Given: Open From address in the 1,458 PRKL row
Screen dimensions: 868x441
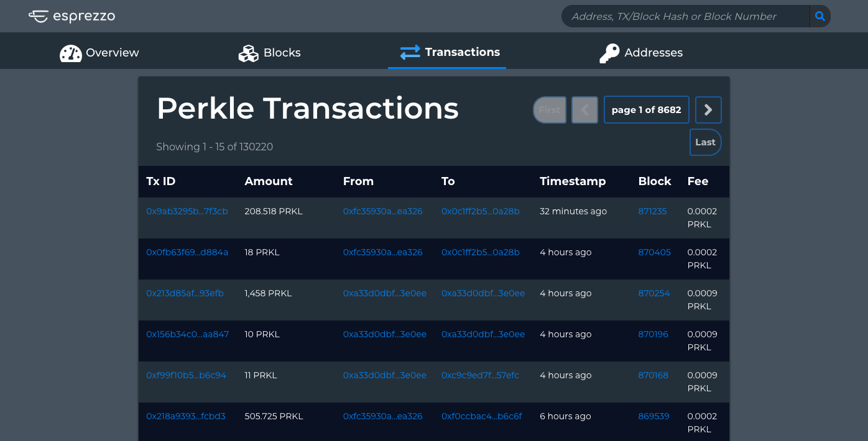Looking at the screenshot, I should coord(385,293).
